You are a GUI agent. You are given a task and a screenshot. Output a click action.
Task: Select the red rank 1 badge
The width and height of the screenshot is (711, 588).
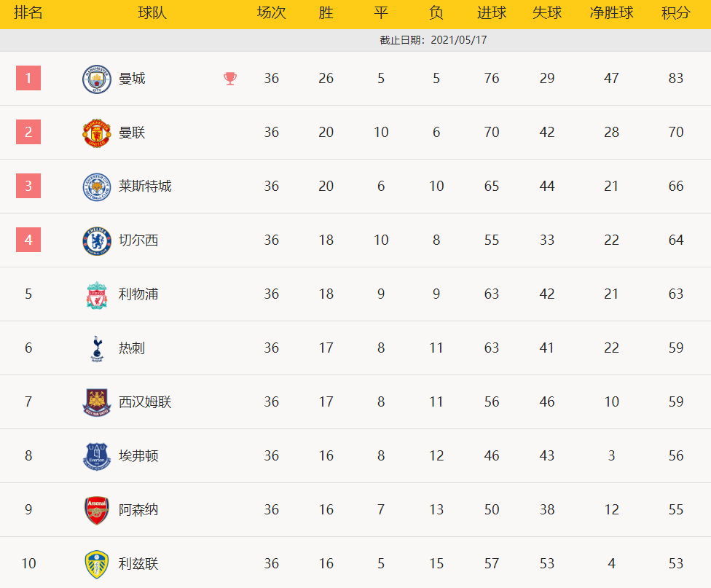28,78
